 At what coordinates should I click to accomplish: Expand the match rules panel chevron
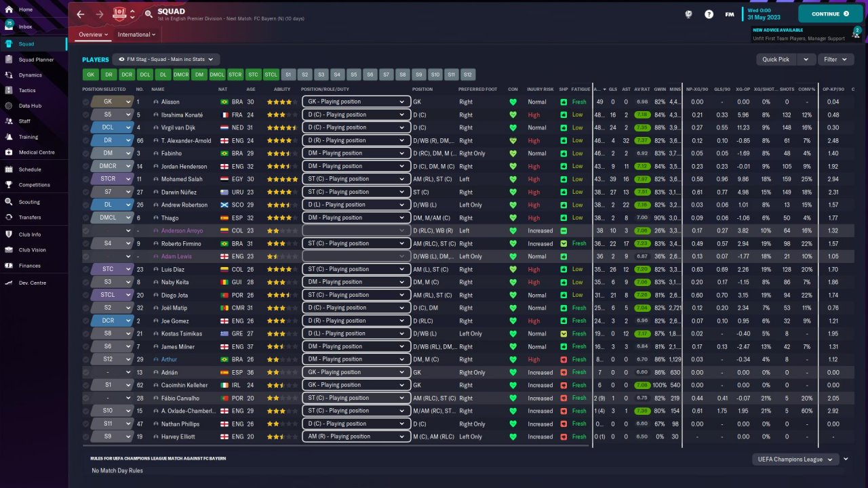(x=846, y=459)
